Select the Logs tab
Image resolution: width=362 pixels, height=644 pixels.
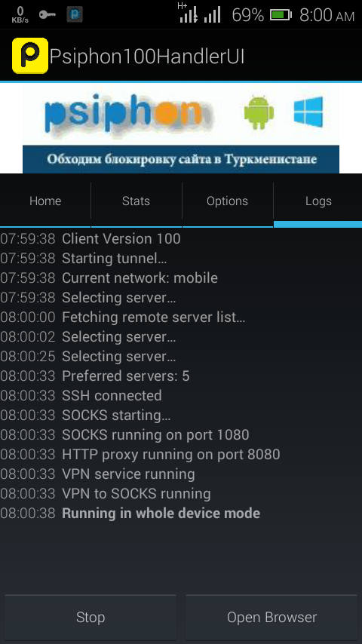coord(318,201)
